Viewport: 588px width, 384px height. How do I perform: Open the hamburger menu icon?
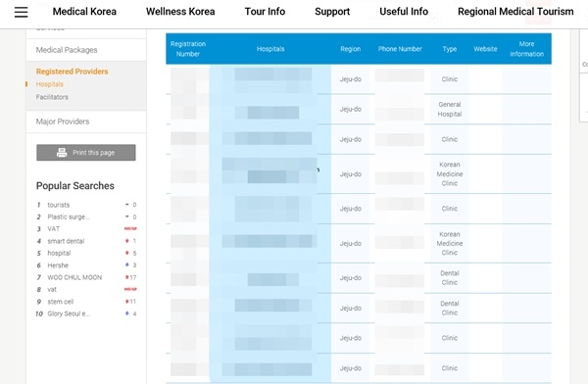[x=21, y=12]
